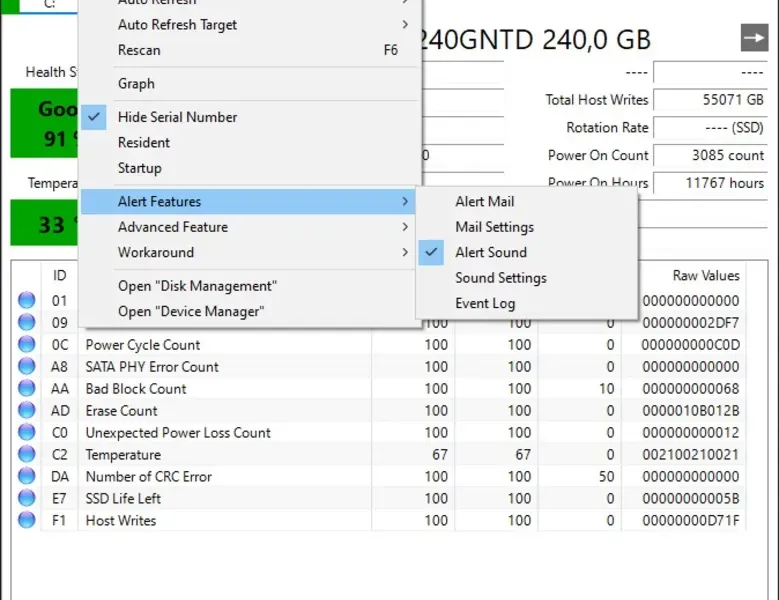Click the Power On Count label
Viewport: 779px width, 600px height.
pyautogui.click(x=598, y=155)
